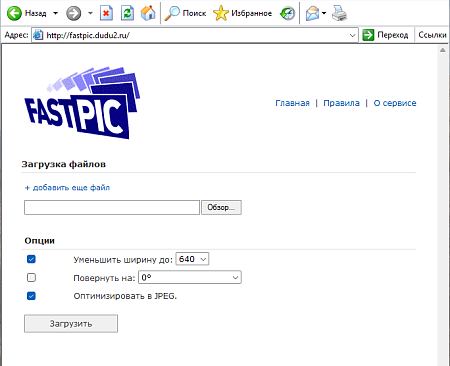The image size is (450, 366).
Task: Click the Refresh page icon
Action: point(127,13)
